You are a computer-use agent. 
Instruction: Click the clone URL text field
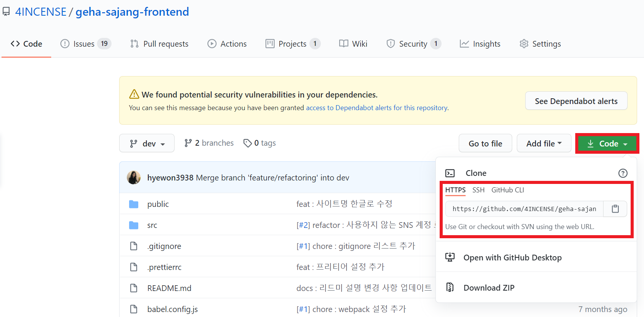click(524, 209)
